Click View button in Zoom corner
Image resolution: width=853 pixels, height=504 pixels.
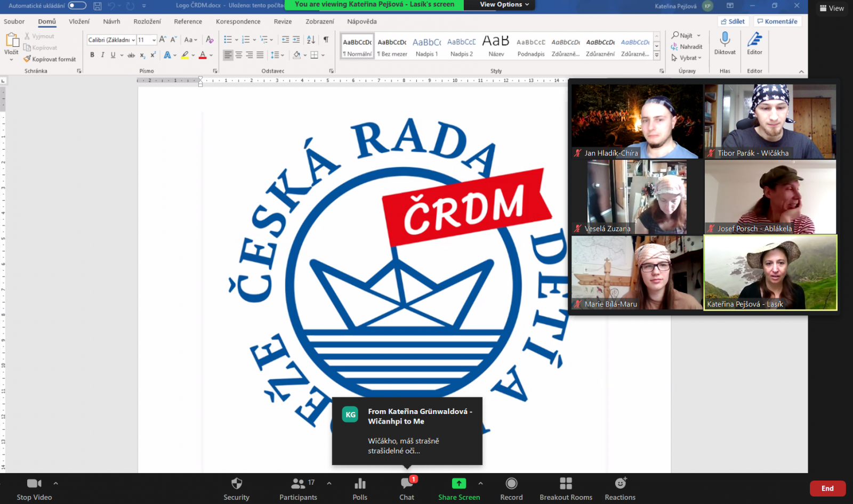tap(832, 8)
